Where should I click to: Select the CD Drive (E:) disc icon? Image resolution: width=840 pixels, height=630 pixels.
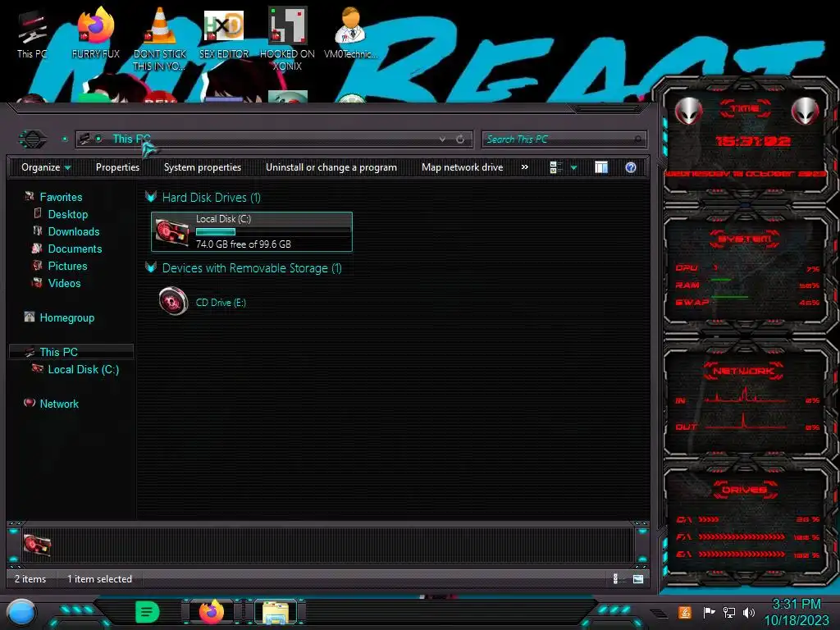pos(173,301)
